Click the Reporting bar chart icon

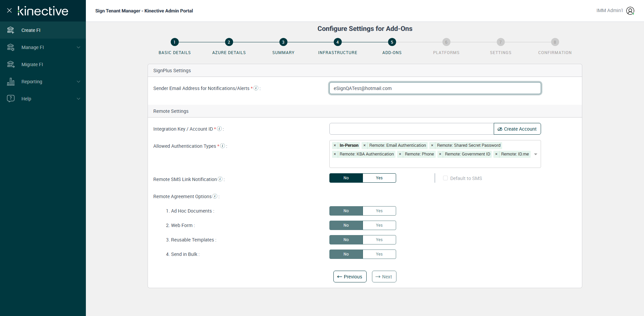[x=11, y=82]
